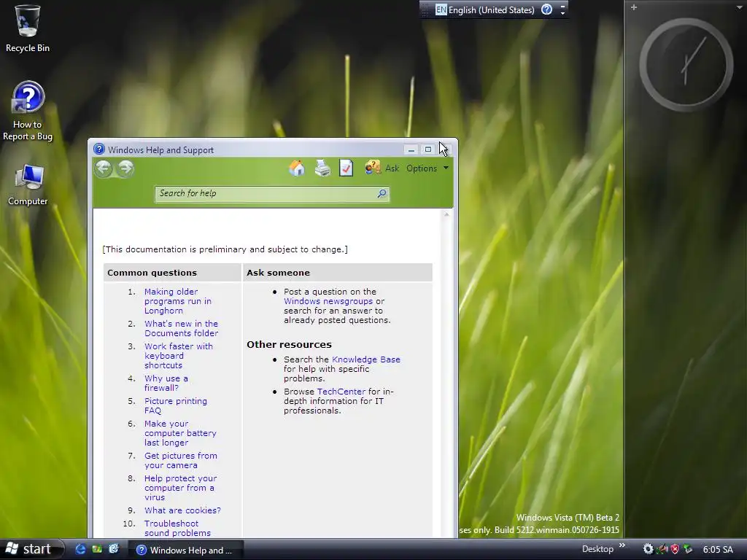Click the second system tray icon
Image resolution: width=747 pixels, height=560 pixels.
coord(662,549)
